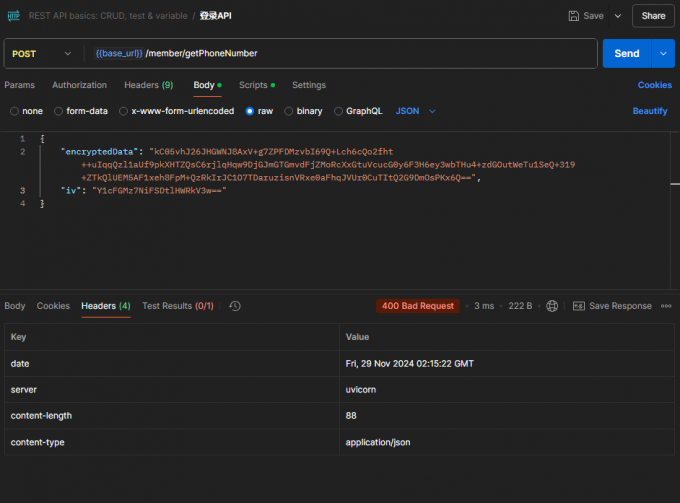Expand the Send button dropdown arrow
Viewport: 680px width, 503px height.
pyautogui.click(x=663, y=54)
